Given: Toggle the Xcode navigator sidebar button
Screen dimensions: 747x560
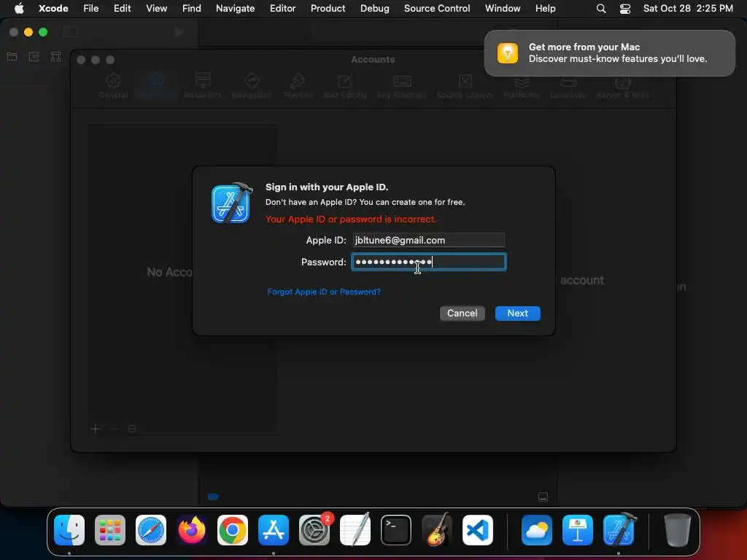Looking at the screenshot, I should point(71,32).
